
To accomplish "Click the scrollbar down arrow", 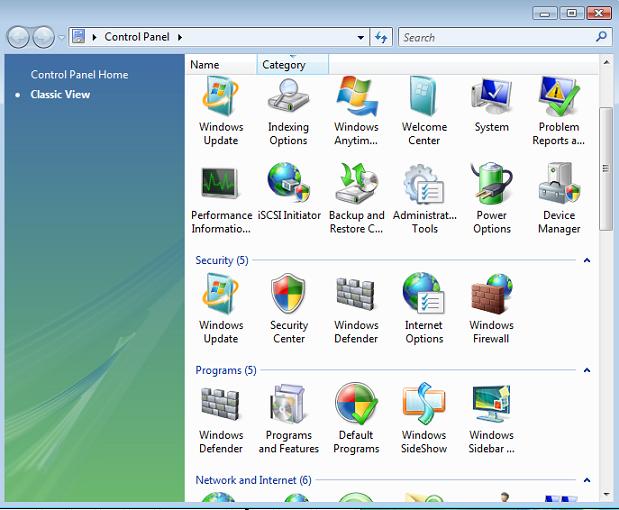I will (x=606, y=494).
